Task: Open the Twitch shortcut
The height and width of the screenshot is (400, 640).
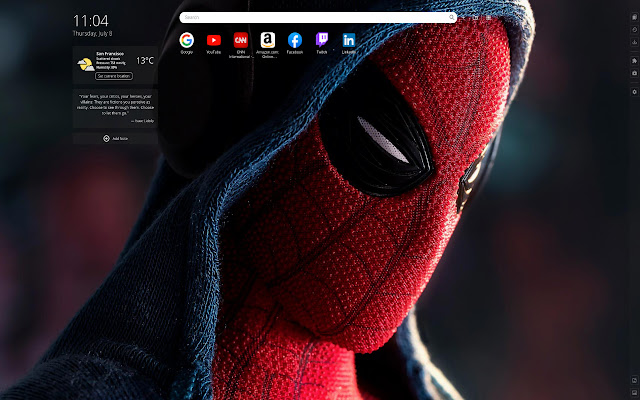Action: point(322,43)
